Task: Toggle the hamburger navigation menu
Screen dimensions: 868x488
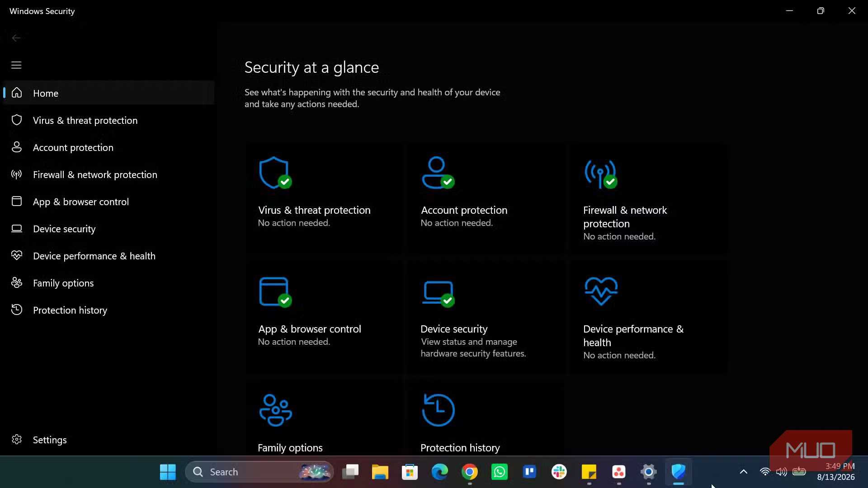Action: click(x=16, y=65)
